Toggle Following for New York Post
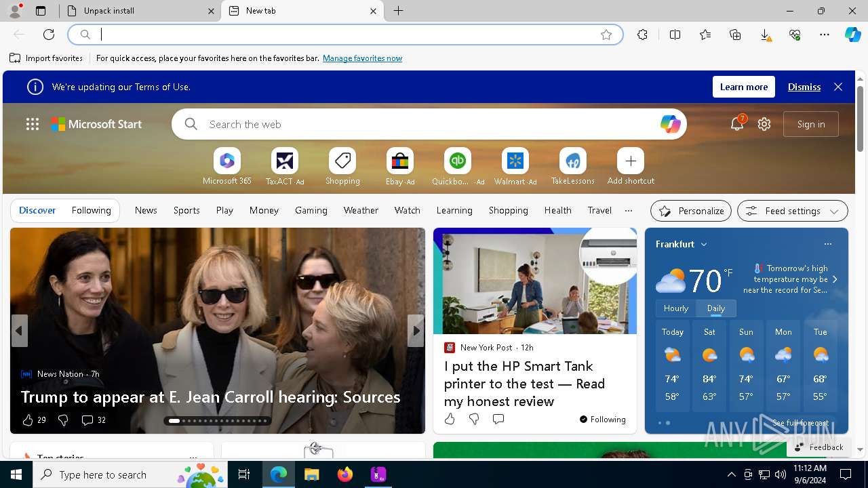 click(603, 420)
